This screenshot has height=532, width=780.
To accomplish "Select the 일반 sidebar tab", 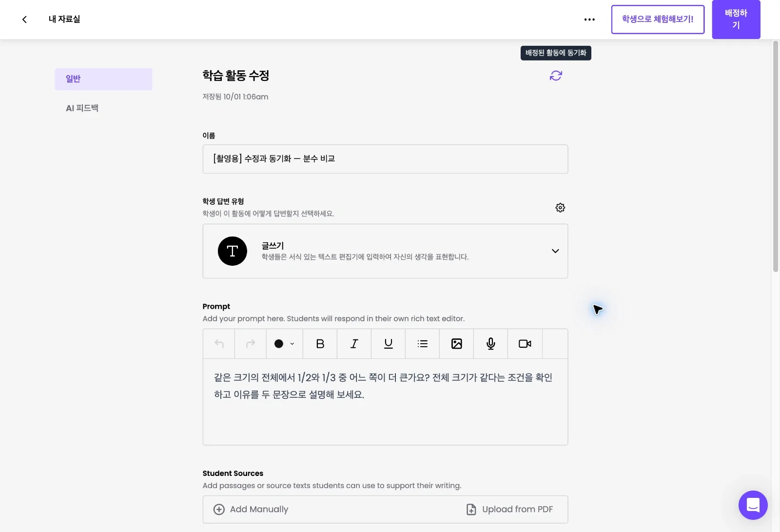I will tap(103, 79).
